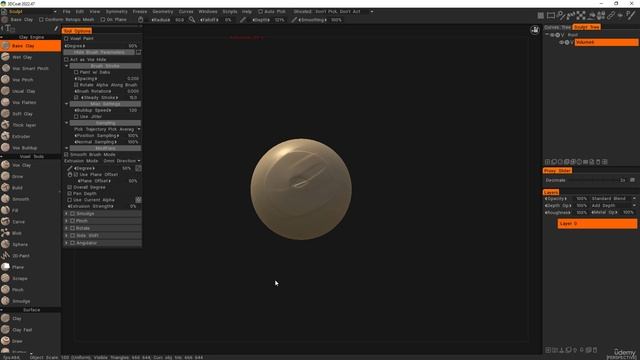
Task: Open the Windows menu
Action: pyautogui.click(x=208, y=12)
